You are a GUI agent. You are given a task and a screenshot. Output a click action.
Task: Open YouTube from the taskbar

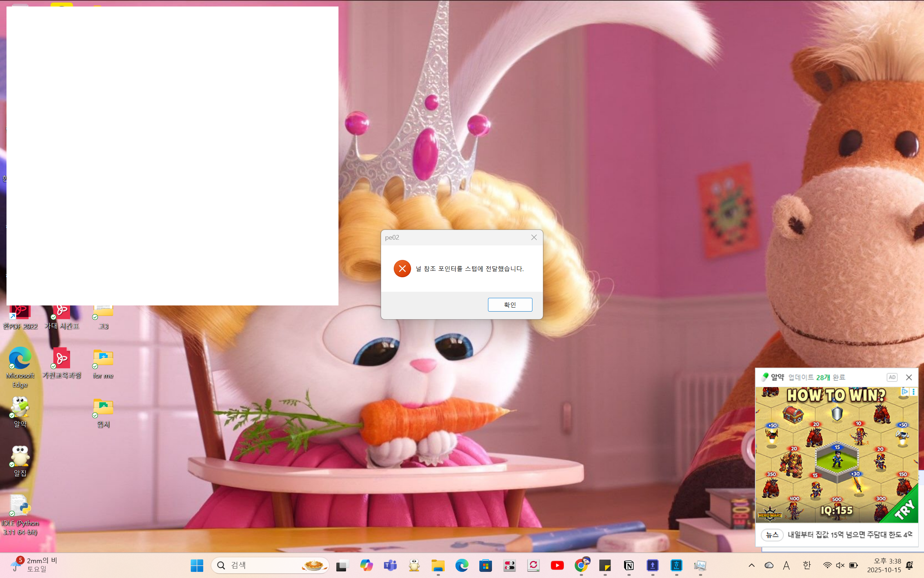tap(557, 565)
